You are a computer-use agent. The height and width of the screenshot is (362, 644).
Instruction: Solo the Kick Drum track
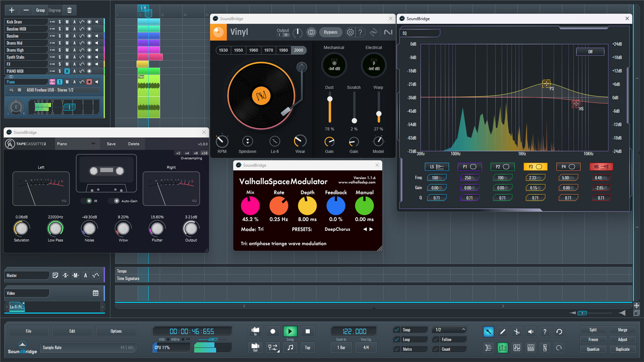click(x=60, y=22)
